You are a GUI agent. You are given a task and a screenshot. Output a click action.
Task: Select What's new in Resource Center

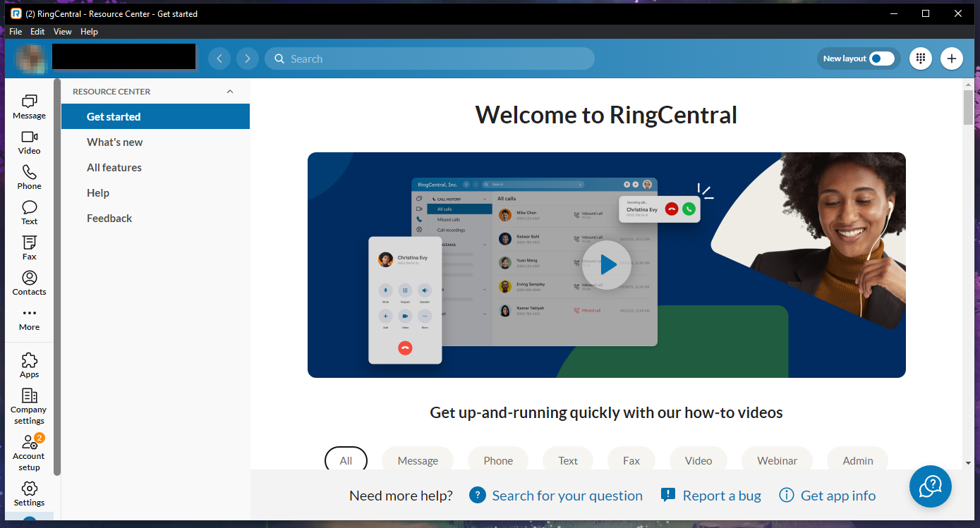tap(155, 142)
